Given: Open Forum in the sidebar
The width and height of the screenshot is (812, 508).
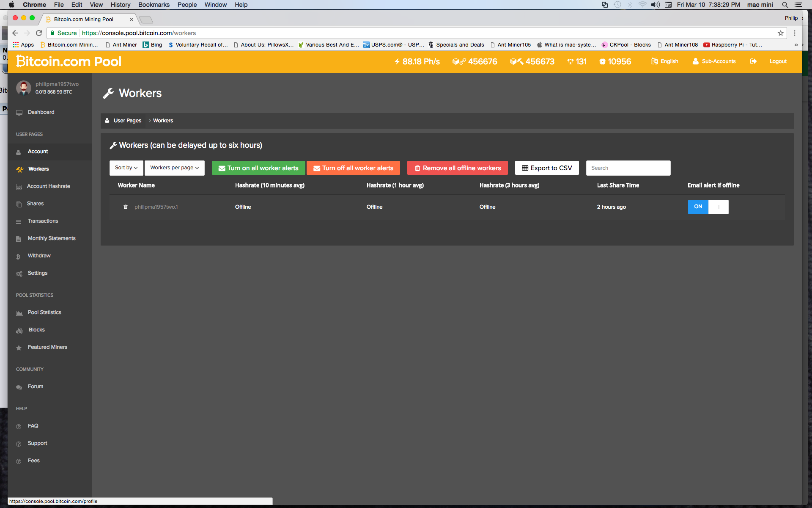Looking at the screenshot, I should coord(36,387).
